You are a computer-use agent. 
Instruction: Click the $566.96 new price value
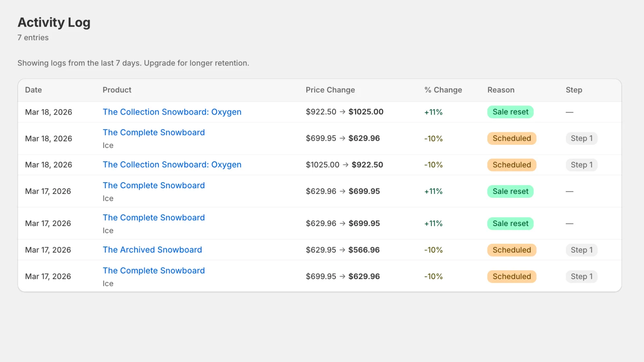tap(364, 250)
